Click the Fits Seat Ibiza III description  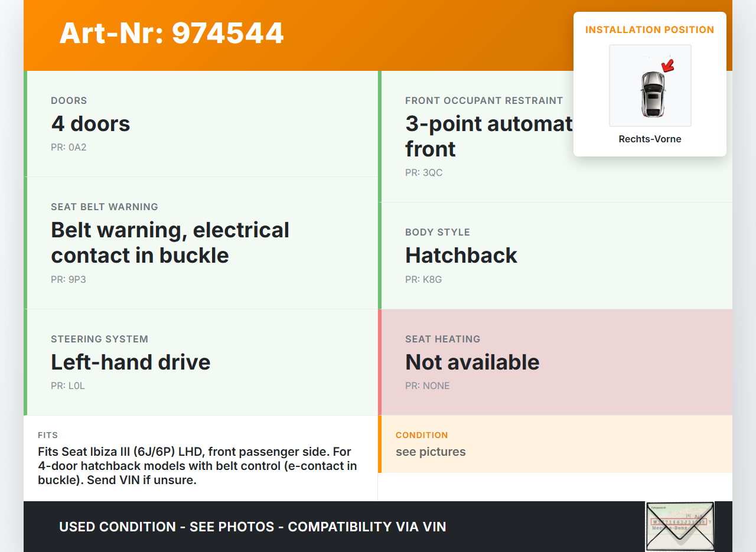click(198, 466)
